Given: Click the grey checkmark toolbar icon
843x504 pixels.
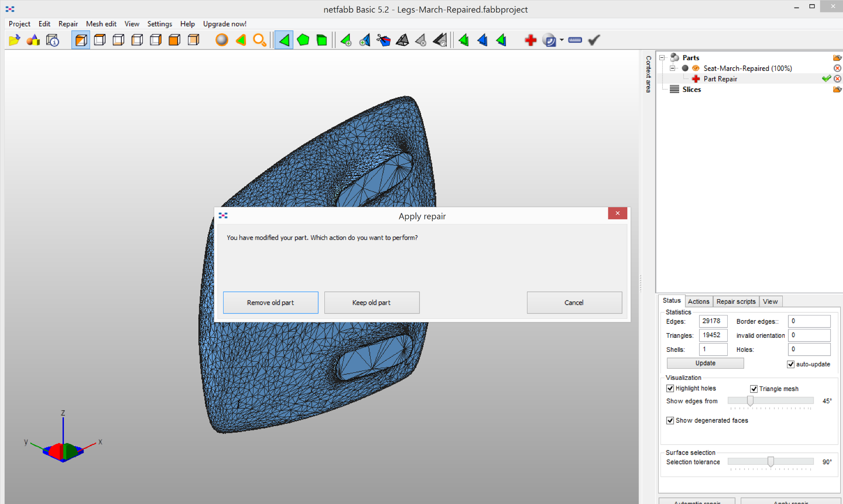Looking at the screenshot, I should tap(594, 40).
